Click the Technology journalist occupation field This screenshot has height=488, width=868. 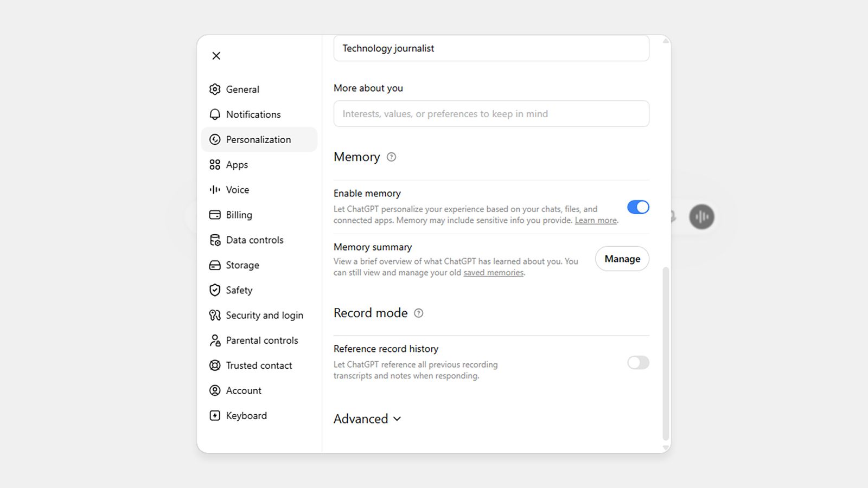tap(492, 48)
